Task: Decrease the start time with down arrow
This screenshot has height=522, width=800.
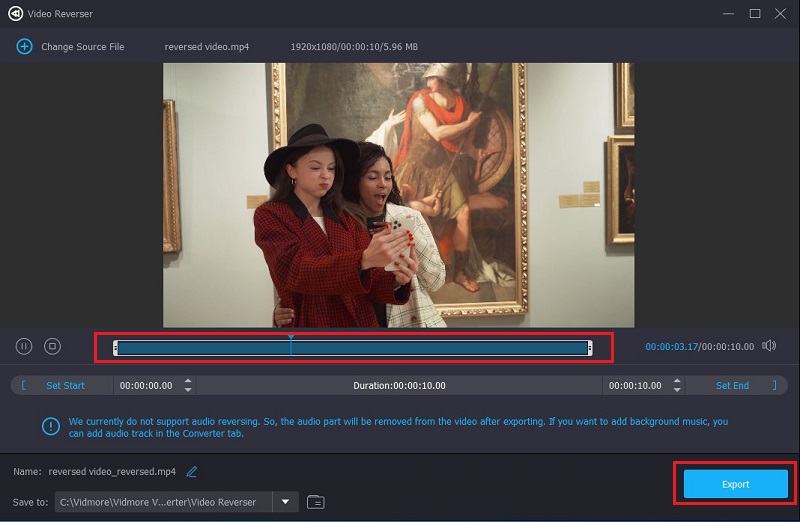Action: [188, 390]
